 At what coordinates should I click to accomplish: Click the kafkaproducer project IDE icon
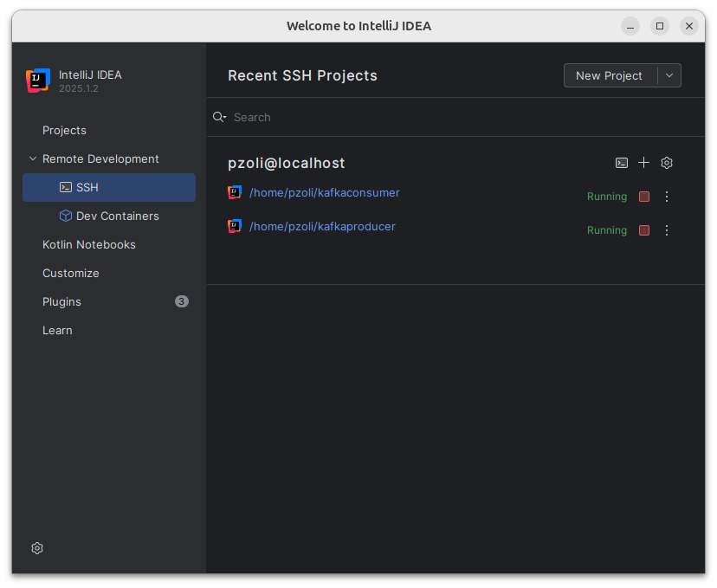[235, 226]
